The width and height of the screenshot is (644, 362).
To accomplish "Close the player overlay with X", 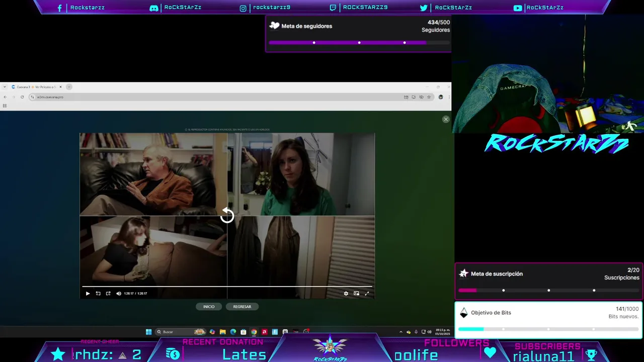I will coord(446,119).
